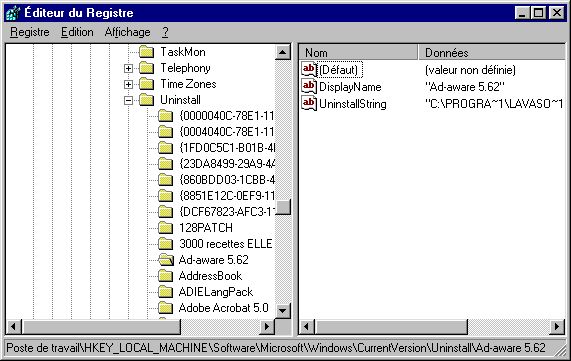The image size is (571, 361).
Task: Click the 3000 recettes ELLE folder icon
Action: pos(166,244)
